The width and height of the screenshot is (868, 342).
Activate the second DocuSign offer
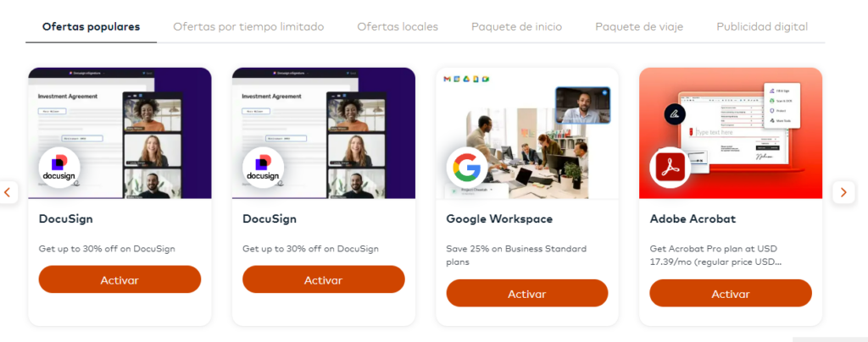click(323, 279)
